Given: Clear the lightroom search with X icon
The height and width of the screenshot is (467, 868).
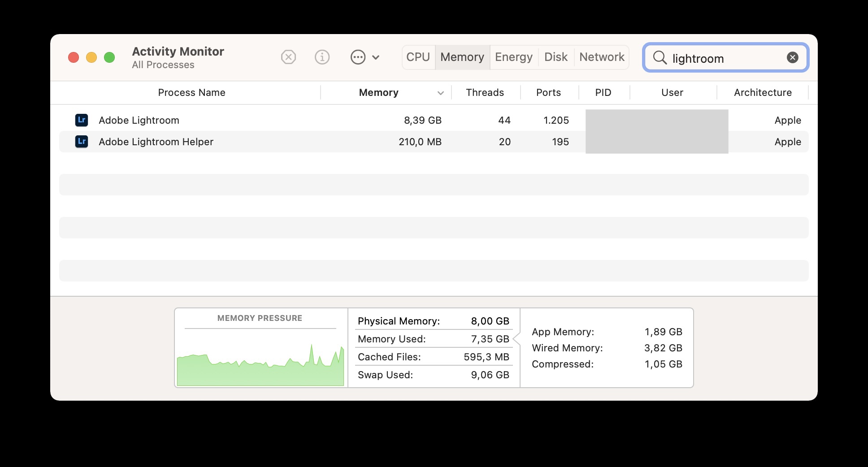Looking at the screenshot, I should click(792, 57).
